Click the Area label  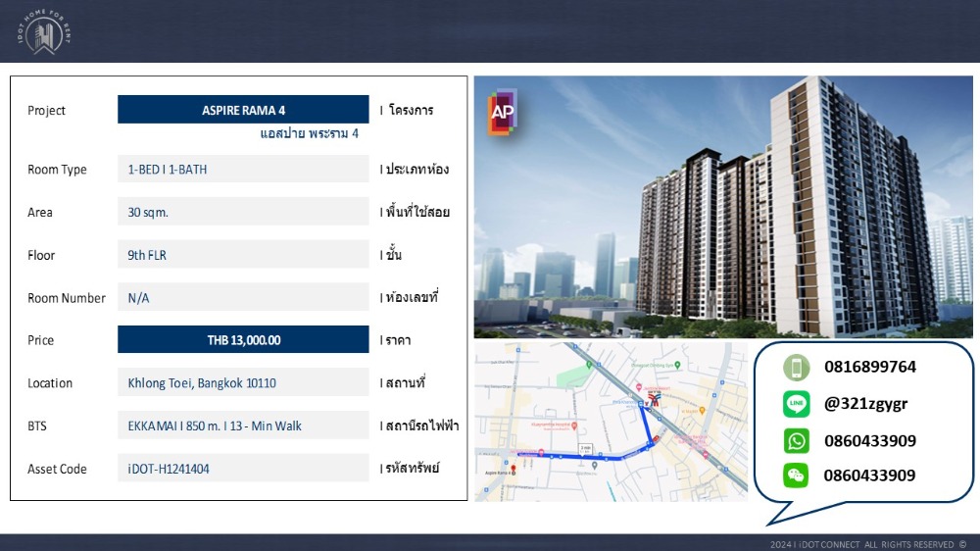click(x=40, y=213)
